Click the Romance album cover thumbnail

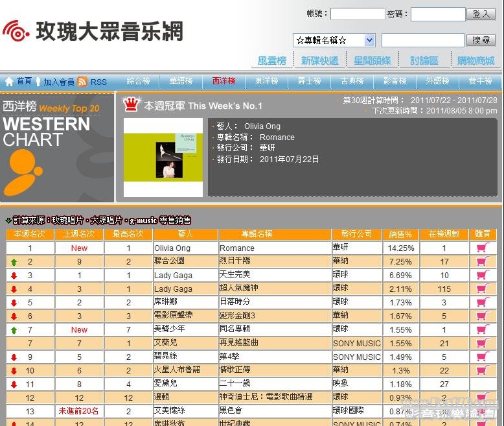tap(163, 158)
